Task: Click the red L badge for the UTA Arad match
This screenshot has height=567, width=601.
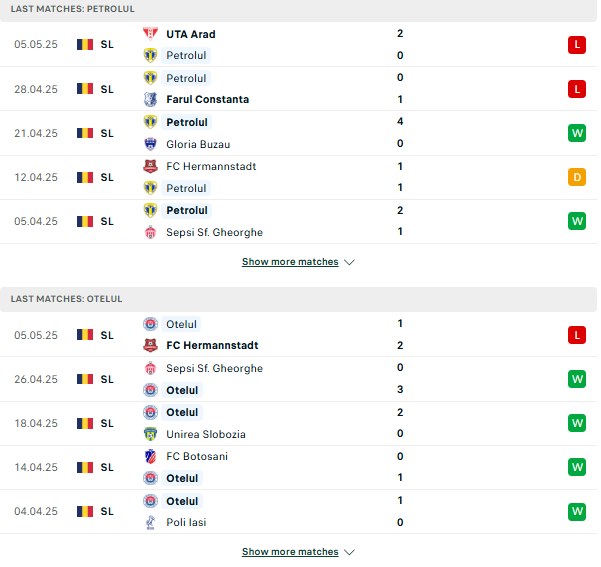Action: point(577,45)
